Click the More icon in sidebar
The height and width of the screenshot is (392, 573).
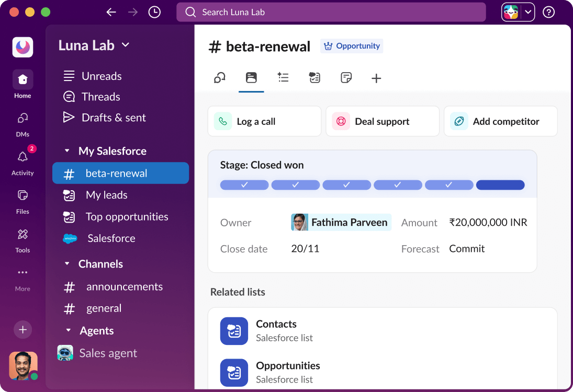[22, 273]
